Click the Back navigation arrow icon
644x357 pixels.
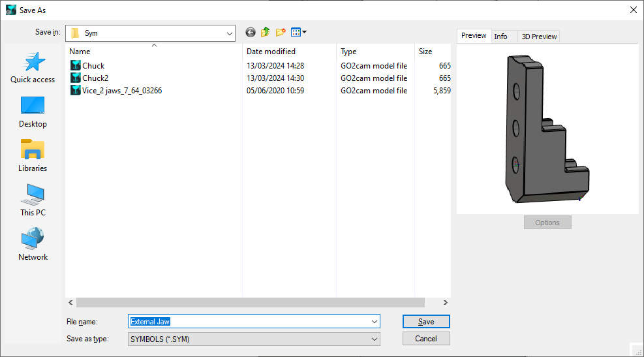[x=251, y=33]
